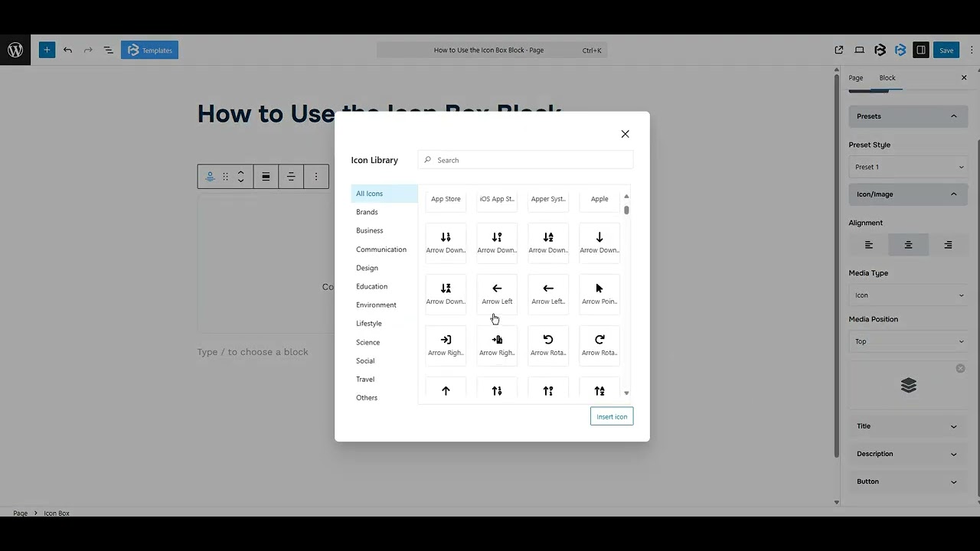Click the App Store icon
The height and width of the screenshot is (551, 980).
click(x=446, y=198)
